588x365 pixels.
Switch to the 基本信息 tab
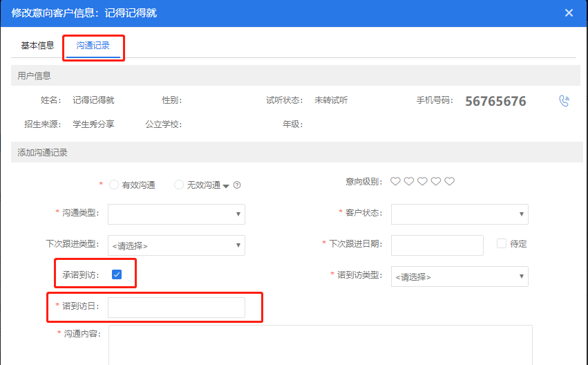click(37, 46)
